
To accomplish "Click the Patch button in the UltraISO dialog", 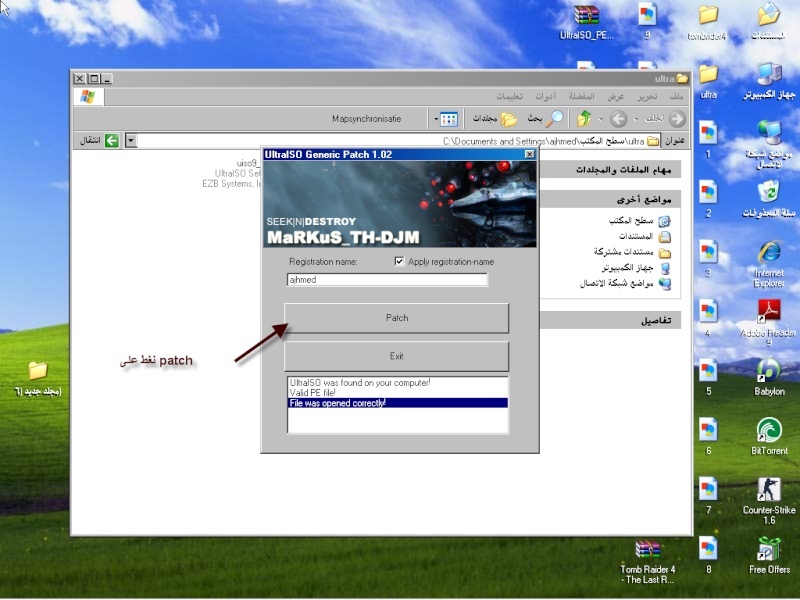I will 396,318.
